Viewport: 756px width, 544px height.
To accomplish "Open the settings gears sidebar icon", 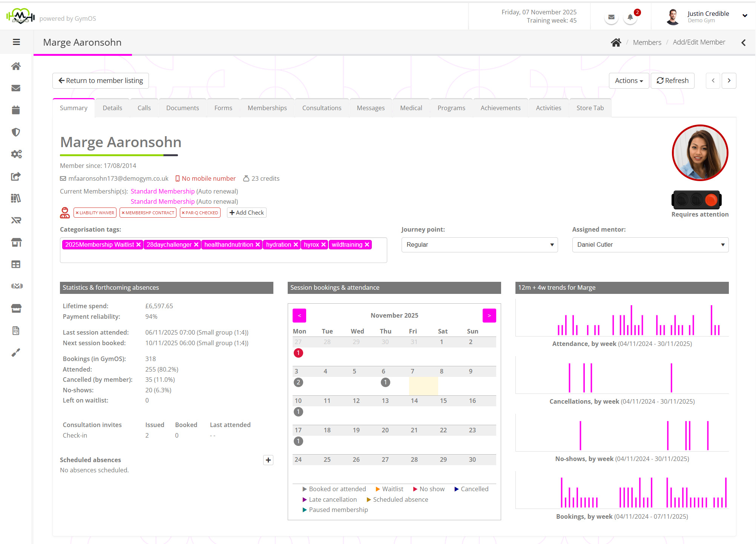I will tap(16, 154).
